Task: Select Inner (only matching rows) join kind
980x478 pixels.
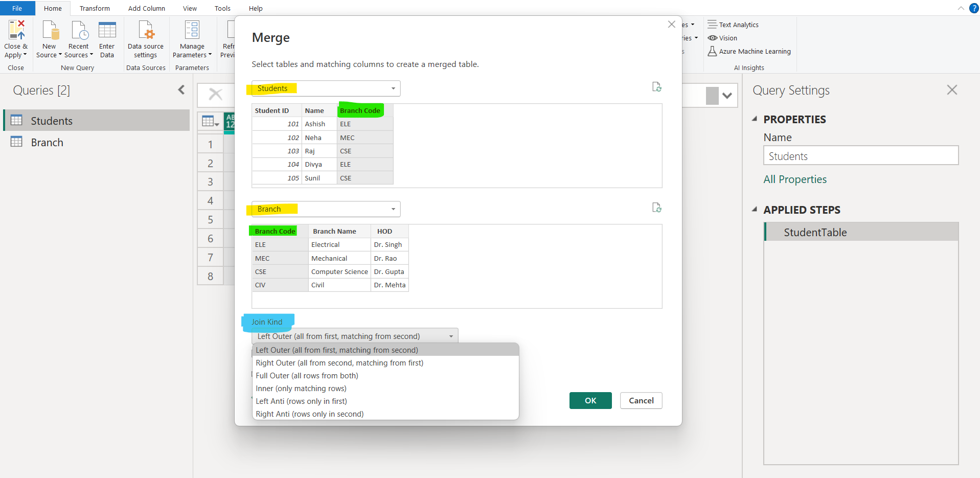Action: tap(301, 389)
